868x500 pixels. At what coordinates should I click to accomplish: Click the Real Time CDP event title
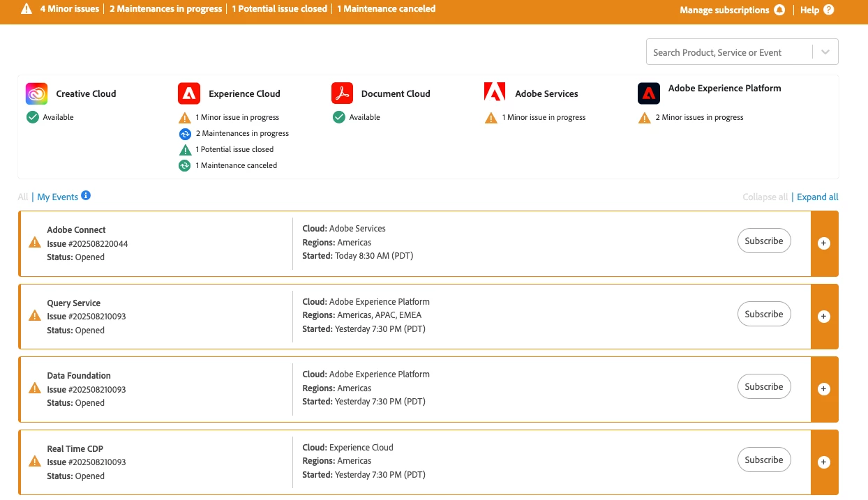point(75,448)
